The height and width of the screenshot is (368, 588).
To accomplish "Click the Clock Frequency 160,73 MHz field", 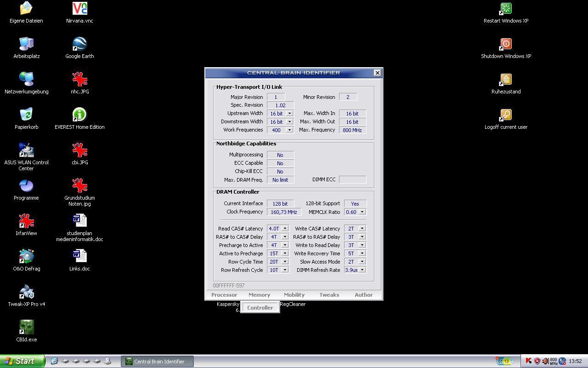I will tap(284, 212).
